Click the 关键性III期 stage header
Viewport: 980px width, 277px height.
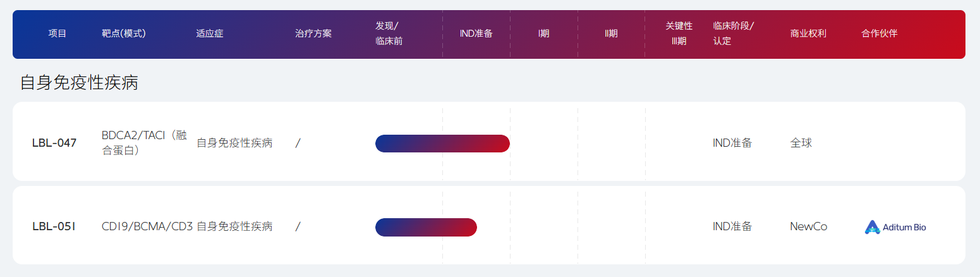click(x=679, y=34)
